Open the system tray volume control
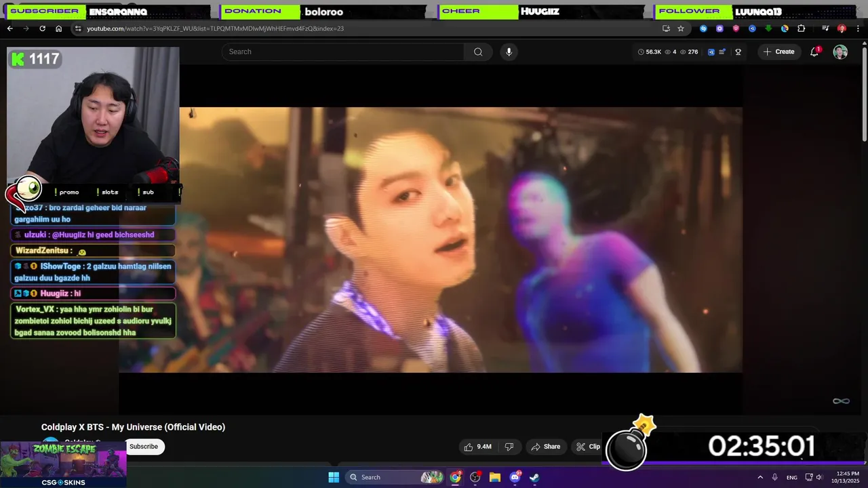 pos(818,477)
